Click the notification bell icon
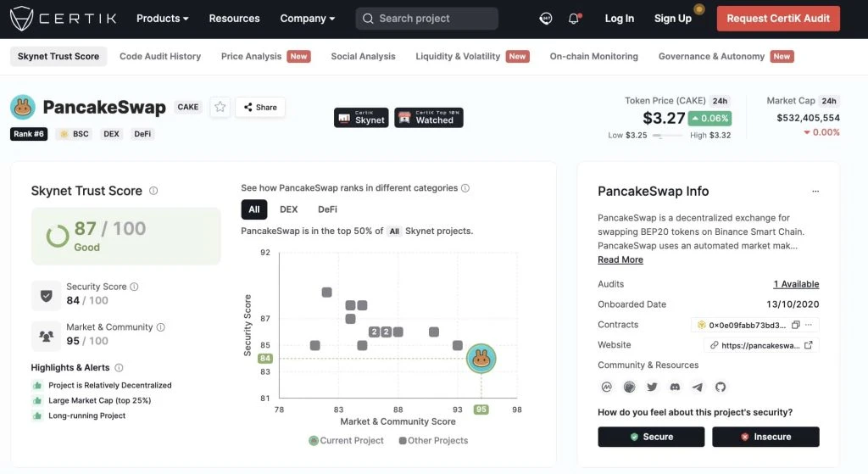868x474 pixels. click(x=574, y=19)
